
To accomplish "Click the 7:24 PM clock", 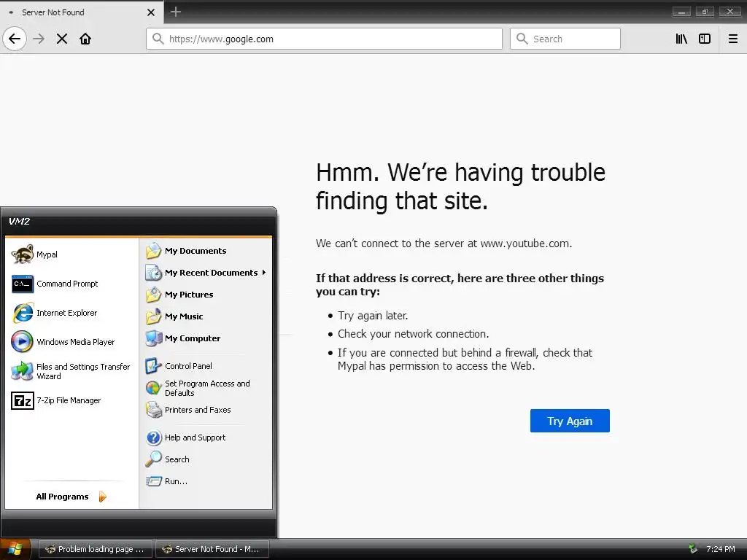I will pyautogui.click(x=720, y=549).
